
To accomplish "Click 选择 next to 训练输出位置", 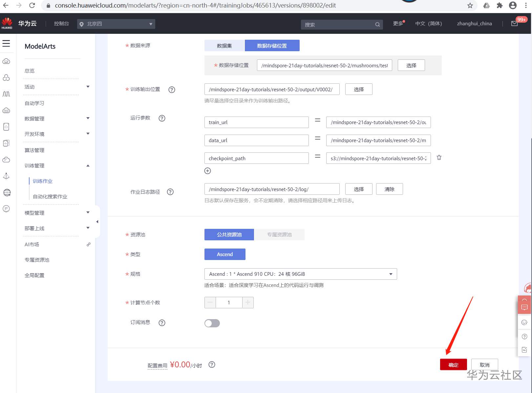I will pos(359,89).
